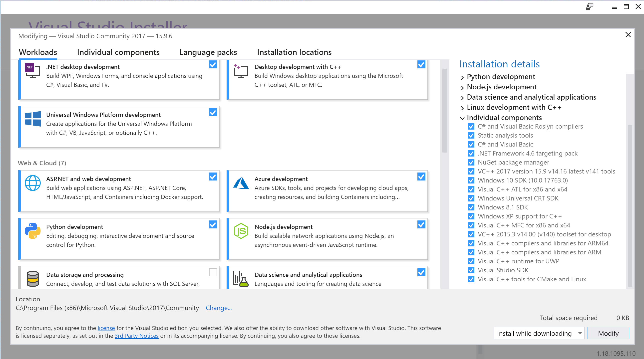Click the Change... location link
This screenshot has height=359, width=644.
click(219, 308)
